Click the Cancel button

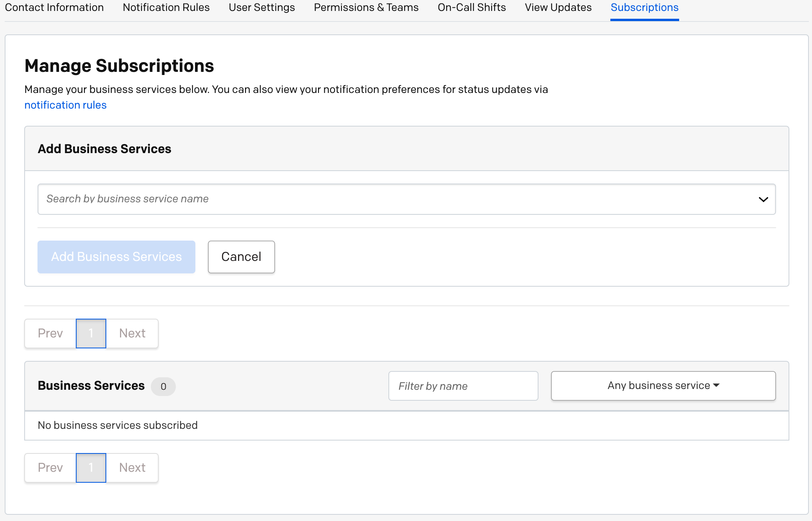coord(241,257)
